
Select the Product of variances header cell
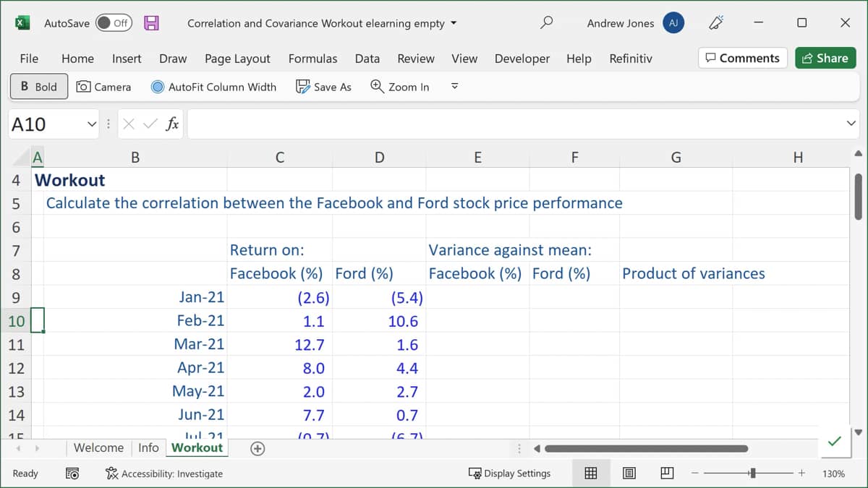(676, 274)
